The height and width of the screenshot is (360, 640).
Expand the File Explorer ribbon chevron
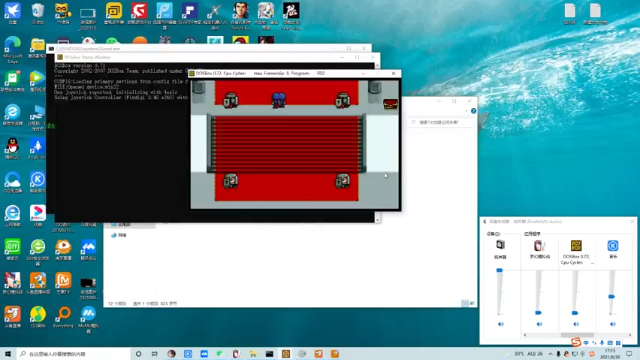pyautogui.click(x=466, y=111)
